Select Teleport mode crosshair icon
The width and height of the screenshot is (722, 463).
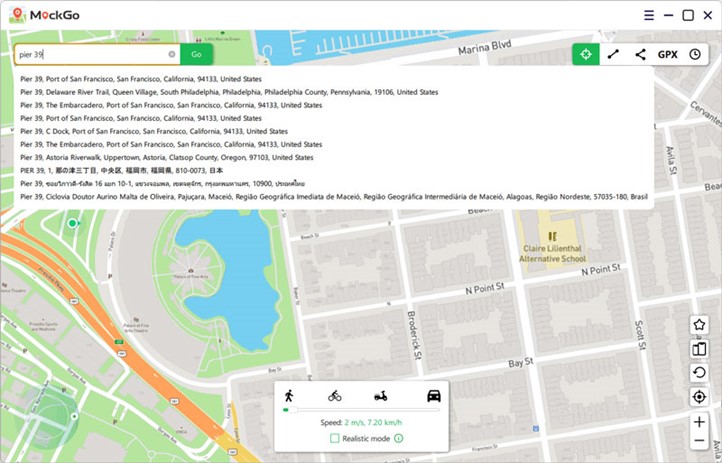[x=586, y=54]
